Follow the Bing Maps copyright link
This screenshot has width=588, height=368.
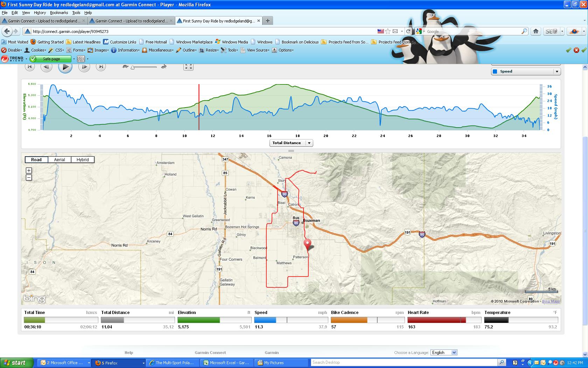[550, 301]
